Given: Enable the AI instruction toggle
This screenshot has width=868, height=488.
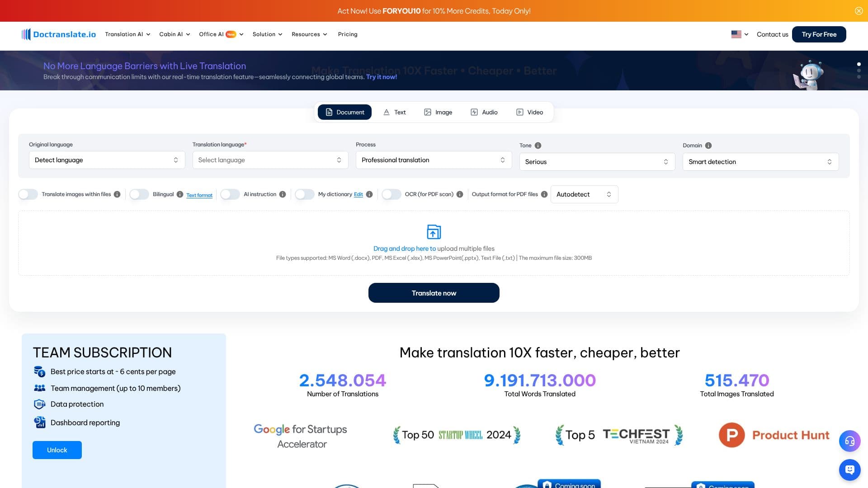Looking at the screenshot, I should tap(230, 194).
